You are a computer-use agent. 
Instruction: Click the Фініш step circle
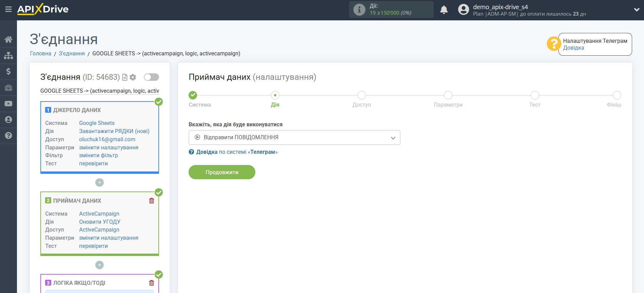617,95
